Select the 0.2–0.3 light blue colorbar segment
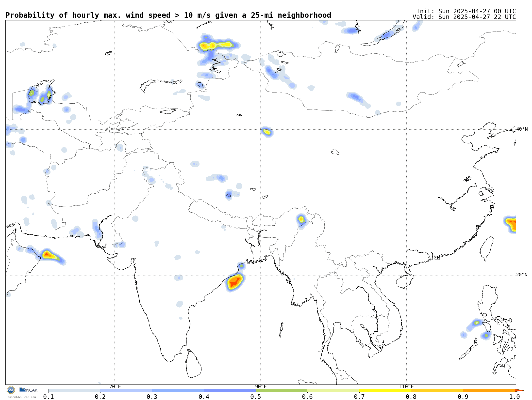The image size is (532, 400). click(x=126, y=390)
